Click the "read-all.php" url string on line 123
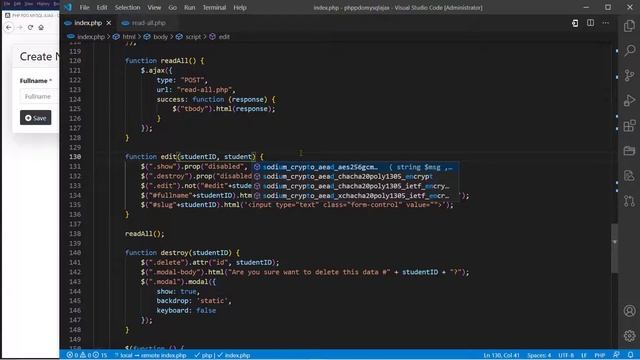 (x=204, y=90)
